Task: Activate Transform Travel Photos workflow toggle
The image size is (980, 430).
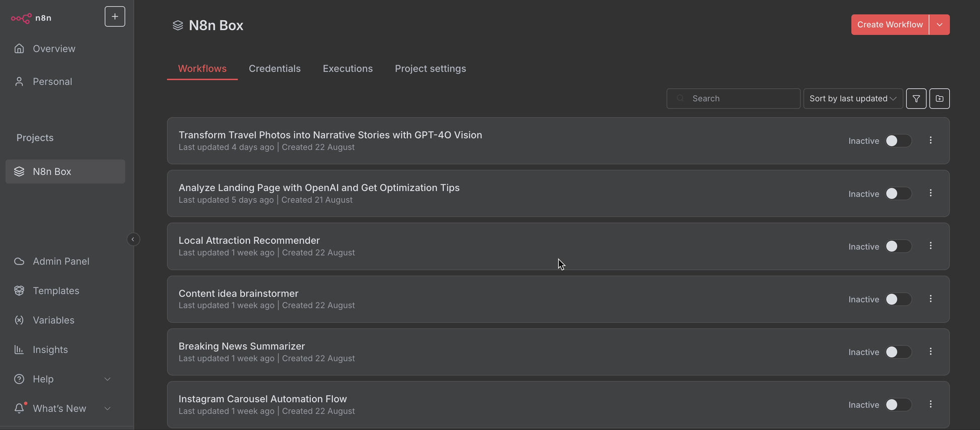Action: [898, 141]
